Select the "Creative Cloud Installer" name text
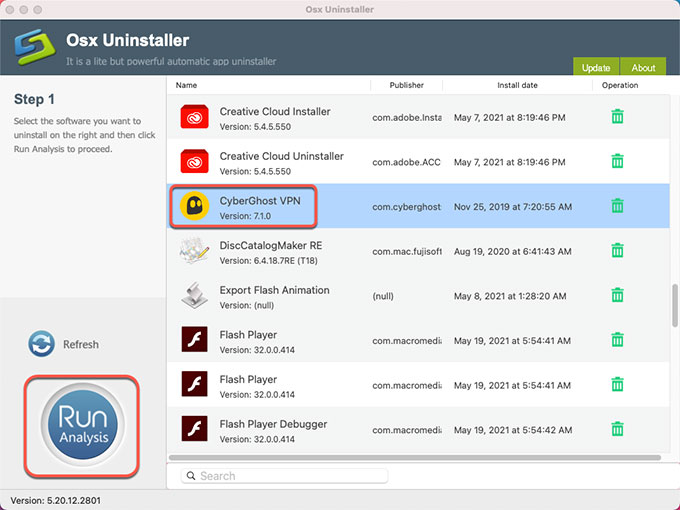This screenshot has width=680, height=510. [x=275, y=111]
